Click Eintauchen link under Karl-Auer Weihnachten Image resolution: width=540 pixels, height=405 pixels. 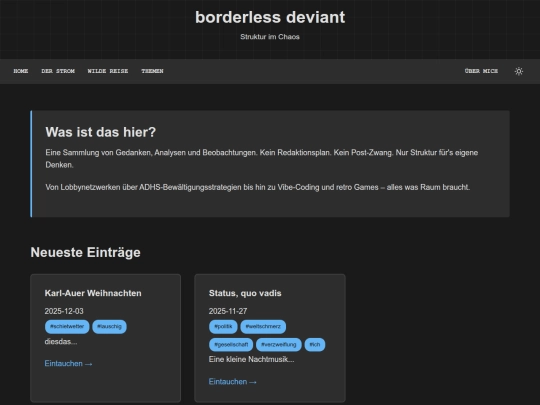point(68,364)
